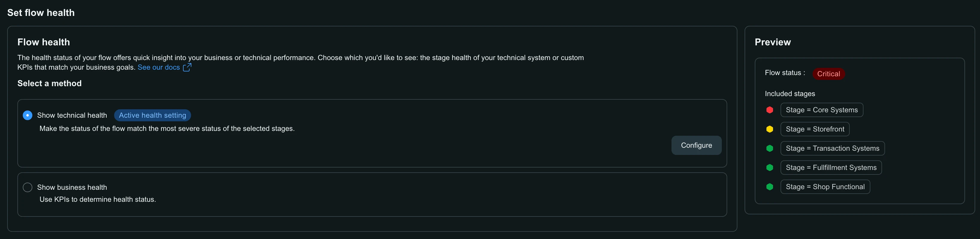Image resolution: width=980 pixels, height=239 pixels.
Task: Select the Show business health radio button
Action: tap(27, 187)
